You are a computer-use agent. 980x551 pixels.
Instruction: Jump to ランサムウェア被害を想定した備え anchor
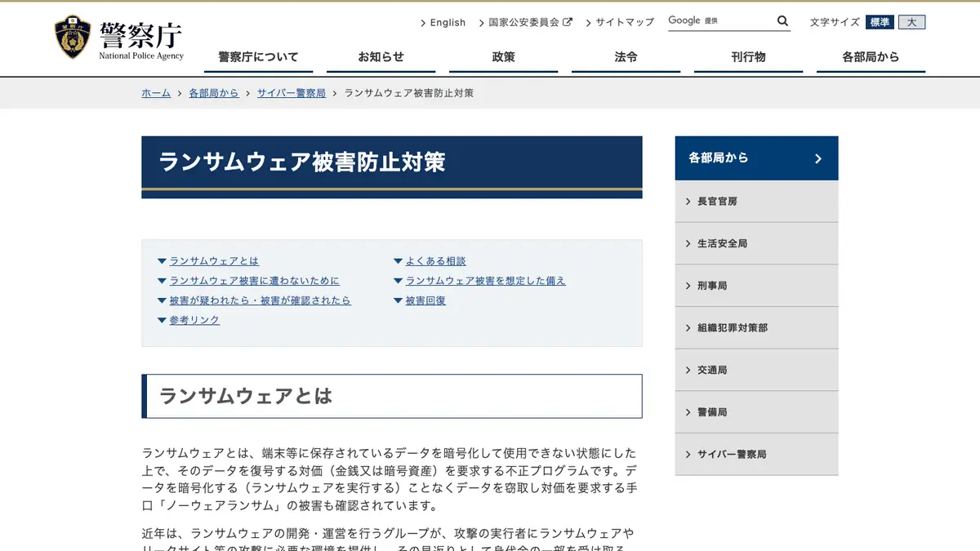pyautogui.click(x=485, y=281)
